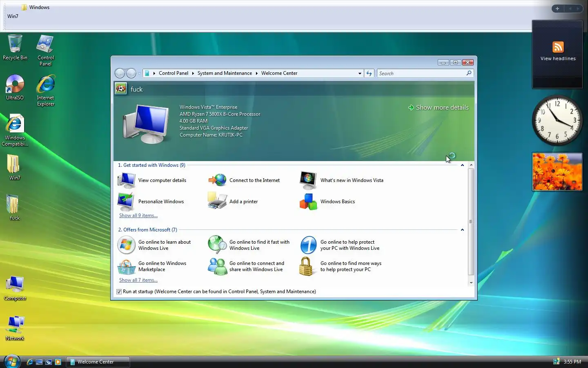This screenshot has width=588, height=368.
Task: Click Show Desktop in Quick Launch
Action: point(39,362)
